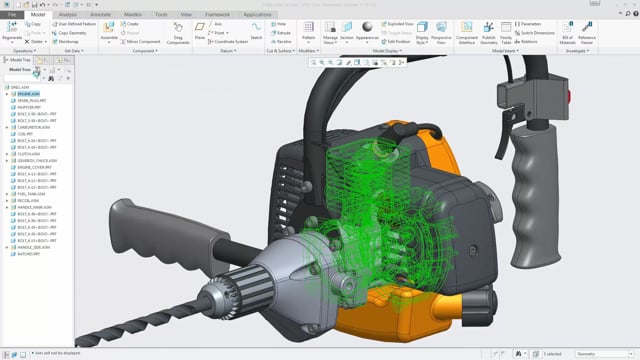Viewport: 640px width, 360px height.
Task: Open the Family Table
Action: tap(506, 33)
